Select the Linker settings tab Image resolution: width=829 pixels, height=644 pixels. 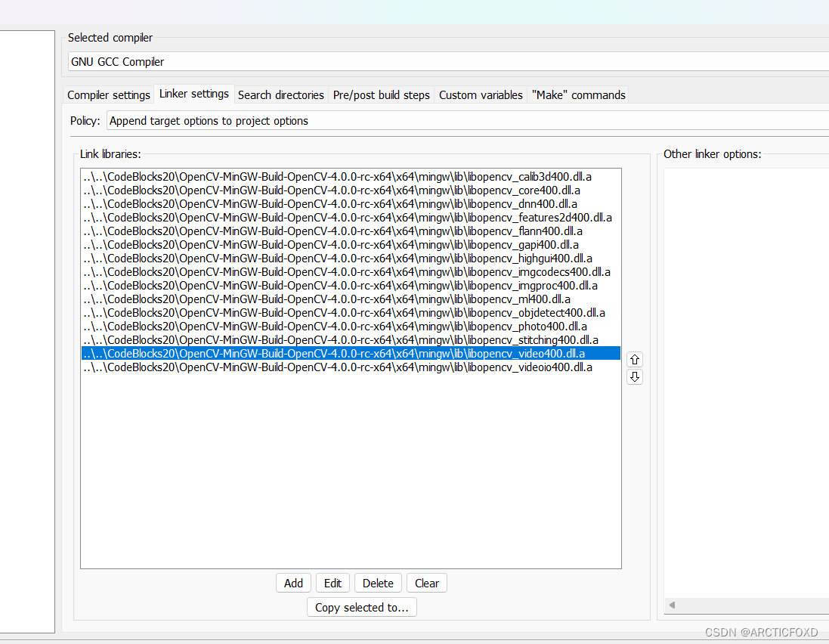[x=194, y=94]
